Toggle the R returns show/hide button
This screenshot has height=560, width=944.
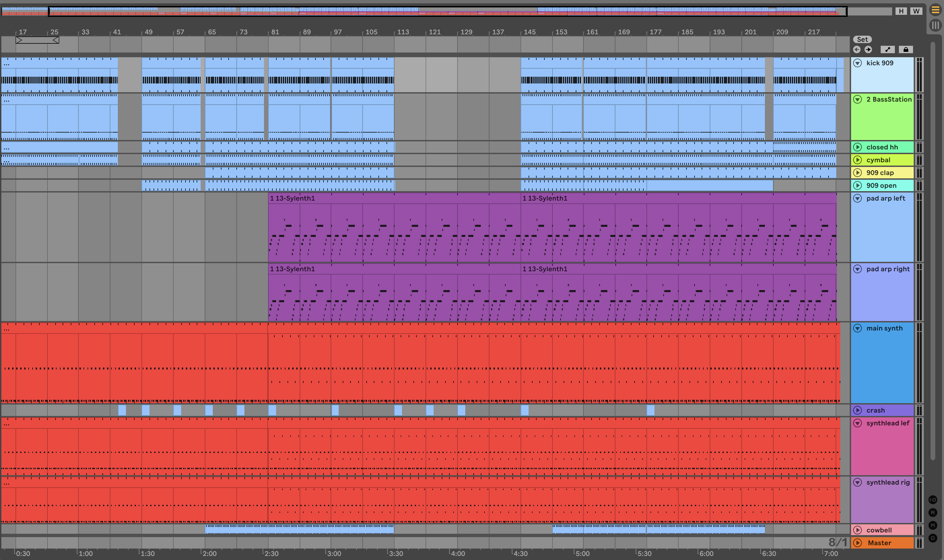[x=933, y=513]
